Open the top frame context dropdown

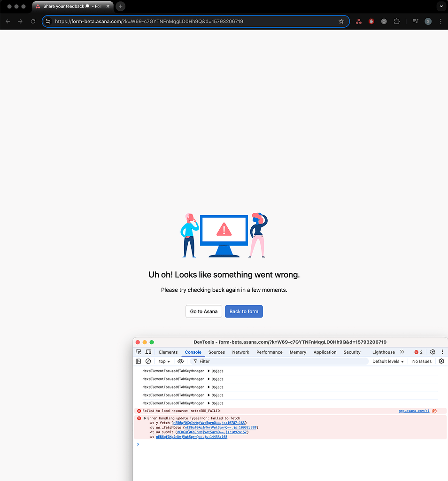pyautogui.click(x=164, y=361)
